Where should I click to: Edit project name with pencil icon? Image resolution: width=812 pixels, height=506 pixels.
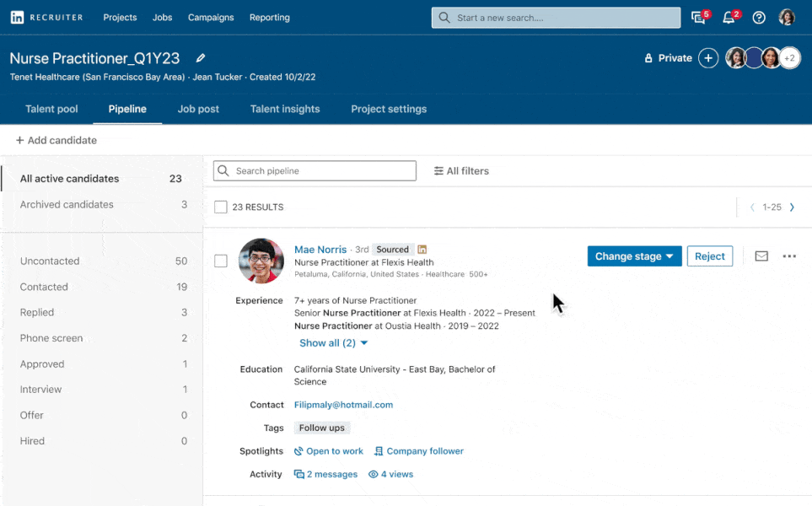(x=201, y=58)
